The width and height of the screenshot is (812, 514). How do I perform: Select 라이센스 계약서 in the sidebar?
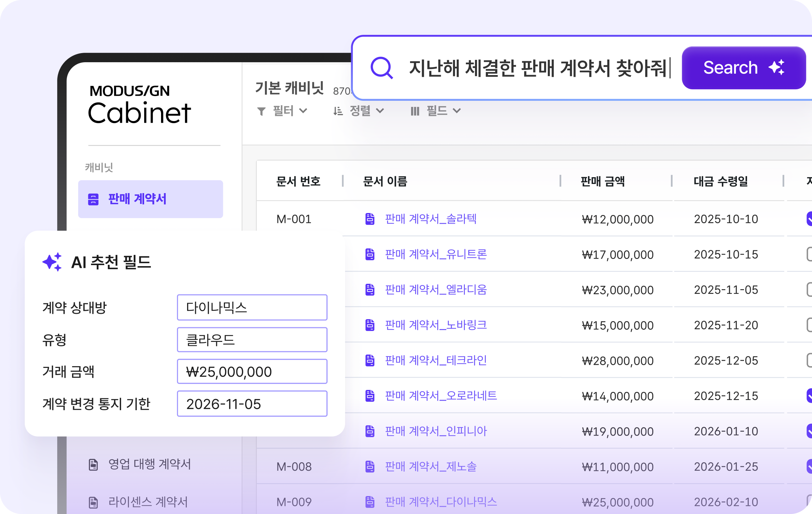point(148,502)
